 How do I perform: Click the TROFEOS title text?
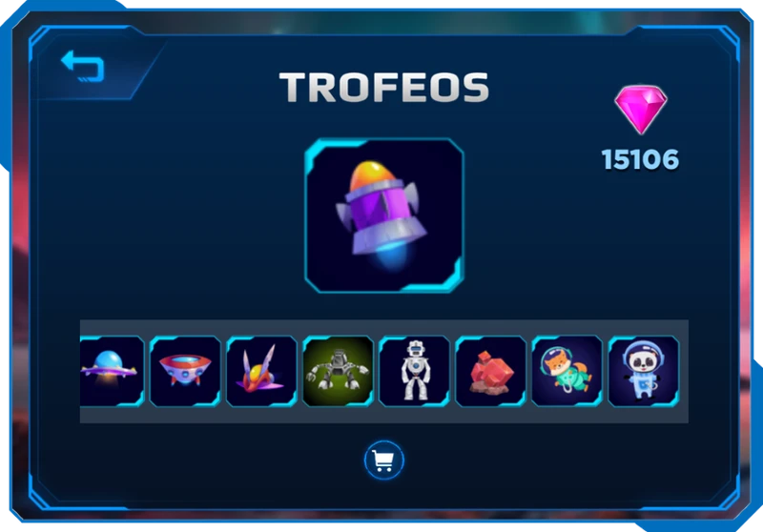tap(384, 88)
